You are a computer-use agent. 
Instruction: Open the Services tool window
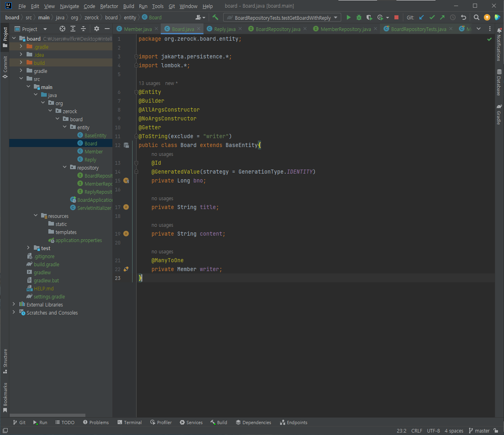[191, 423]
